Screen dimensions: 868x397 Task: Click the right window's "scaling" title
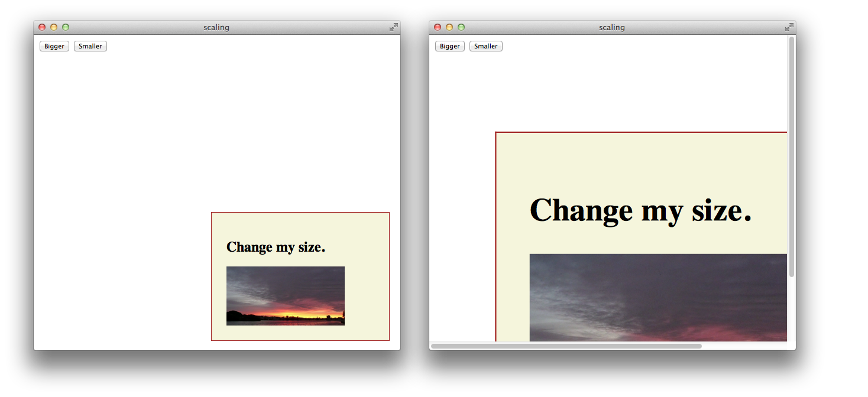[x=612, y=27]
